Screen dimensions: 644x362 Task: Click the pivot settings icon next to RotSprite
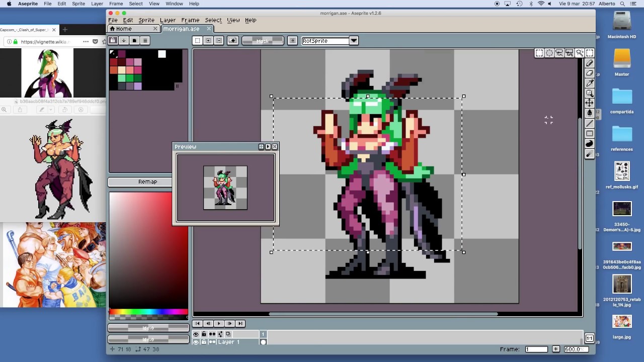point(292,41)
